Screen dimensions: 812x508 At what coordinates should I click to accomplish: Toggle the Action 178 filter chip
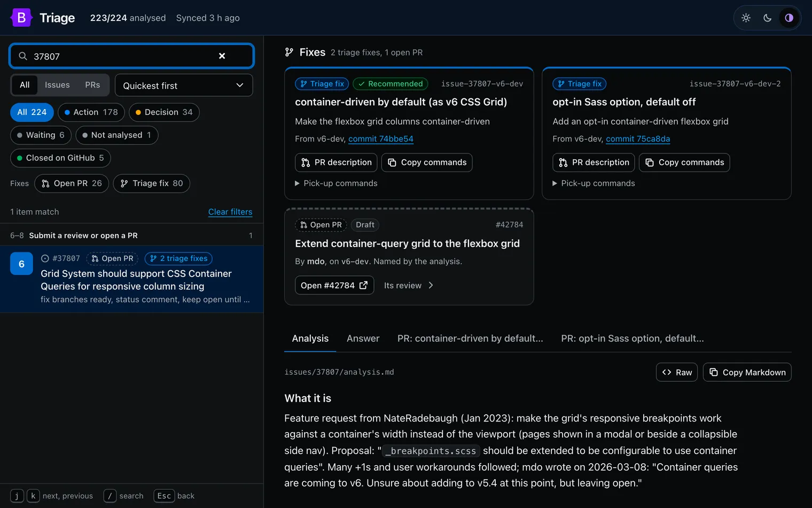[x=91, y=112]
